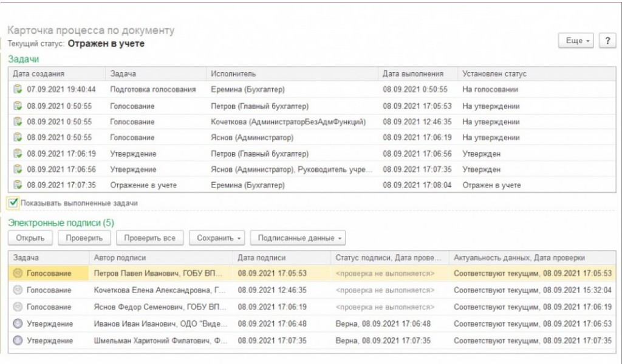Click task icon in Подготовка голосования row
Viewport: 622px width, 364px height.
tap(18, 89)
